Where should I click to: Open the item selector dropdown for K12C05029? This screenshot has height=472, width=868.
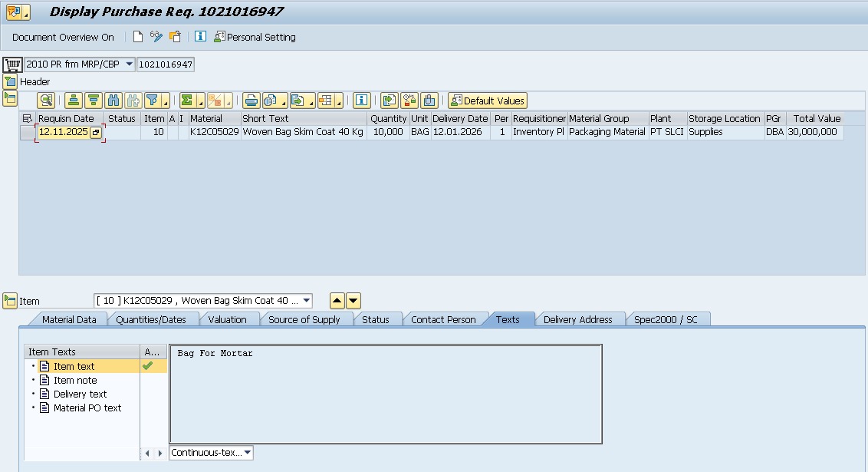(x=307, y=301)
